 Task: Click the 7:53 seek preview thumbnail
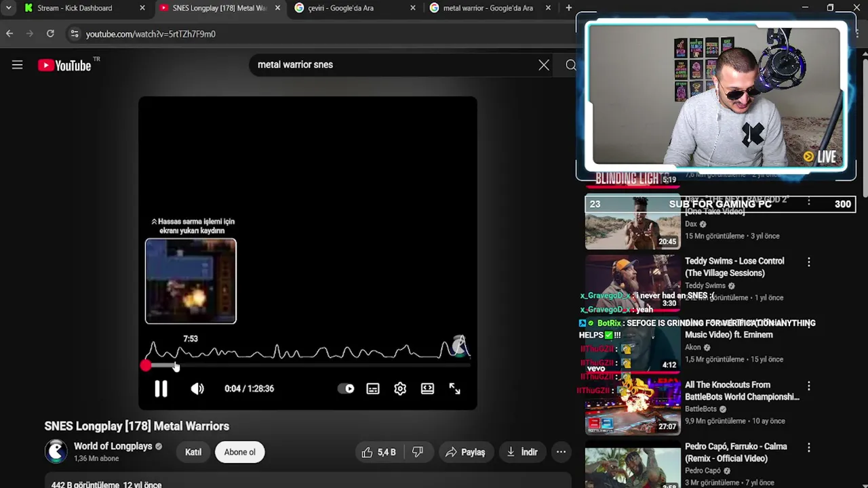[191, 281]
